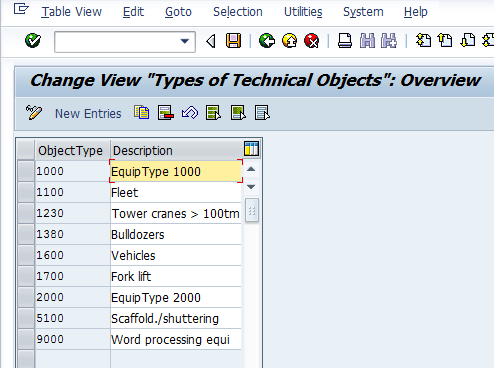494x368 pixels.
Task: Open the Goto menu
Action: (178, 12)
